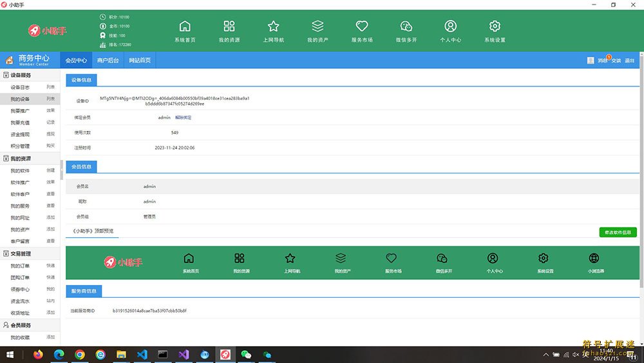Collapse the 交易管理 sidebar section
The height and width of the screenshot is (363, 644).
click(x=20, y=253)
